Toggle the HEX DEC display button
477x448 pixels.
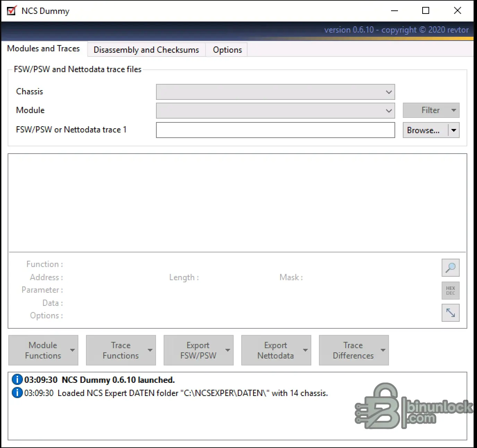[x=450, y=291]
